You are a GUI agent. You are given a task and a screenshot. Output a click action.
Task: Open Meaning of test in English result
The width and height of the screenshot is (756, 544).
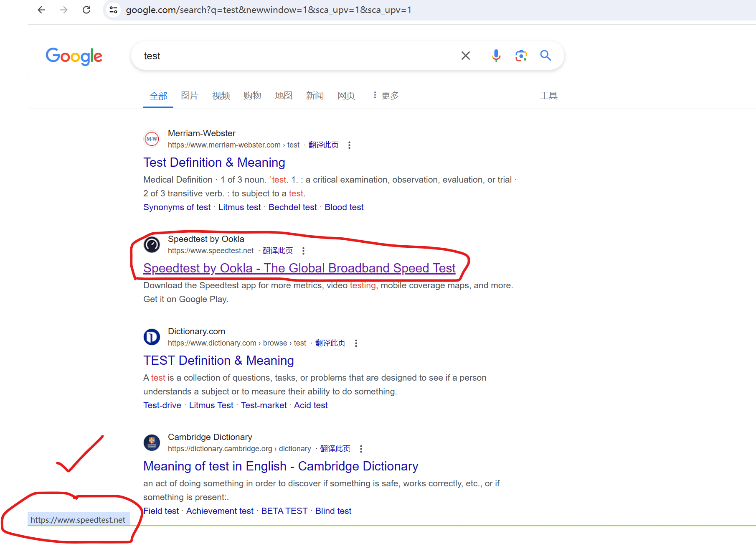pyautogui.click(x=281, y=466)
